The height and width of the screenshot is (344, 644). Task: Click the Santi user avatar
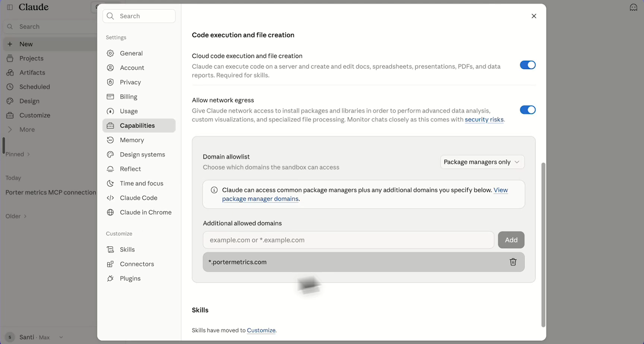coord(10,337)
